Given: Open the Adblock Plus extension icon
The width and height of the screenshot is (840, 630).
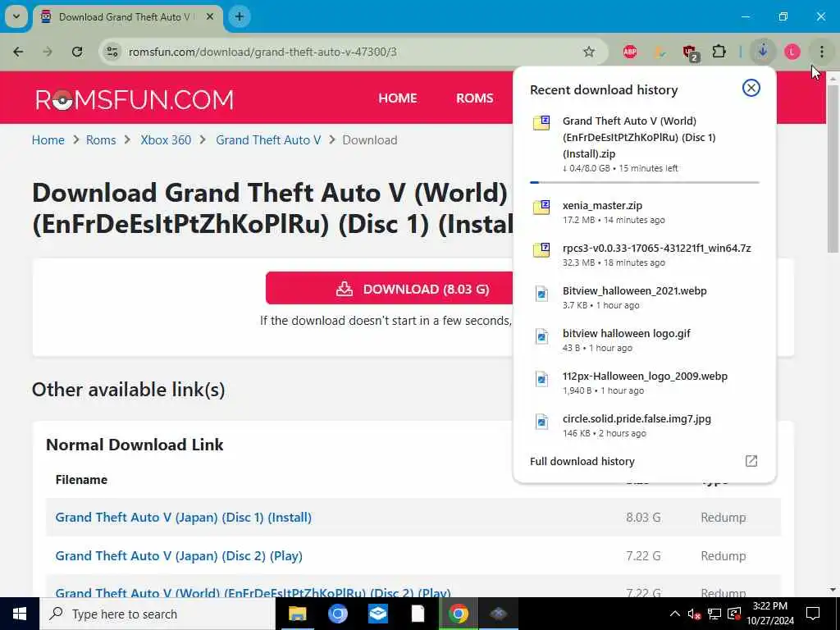Looking at the screenshot, I should pyautogui.click(x=630, y=52).
